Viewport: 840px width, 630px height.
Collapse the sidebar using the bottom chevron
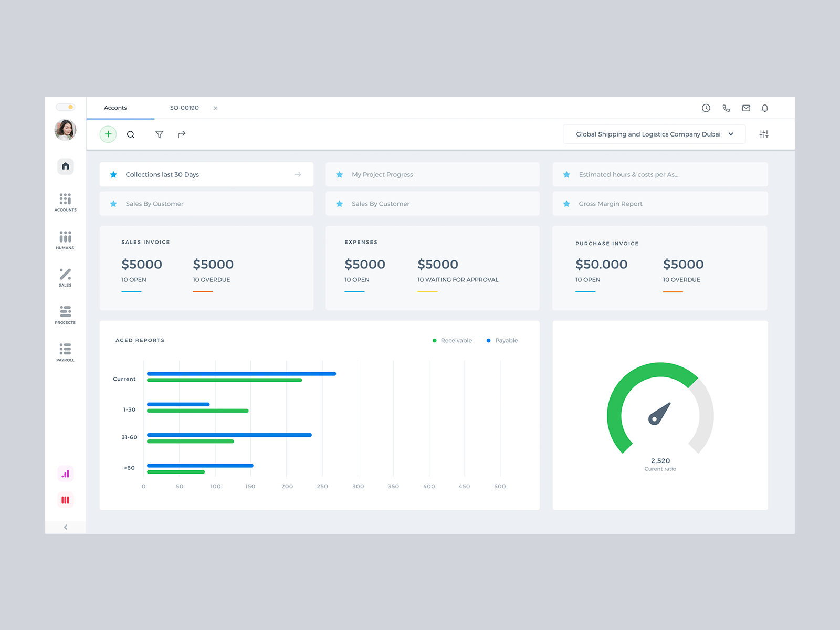pyautogui.click(x=65, y=527)
